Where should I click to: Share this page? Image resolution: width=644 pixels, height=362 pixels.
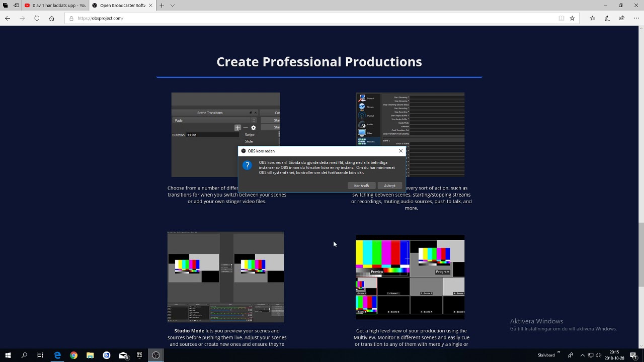(x=622, y=18)
